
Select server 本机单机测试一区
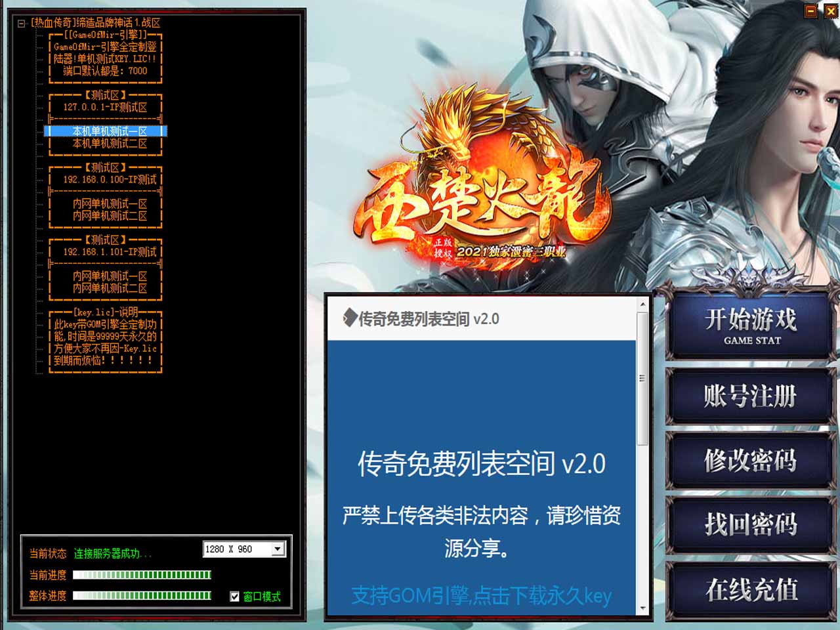click(110, 131)
